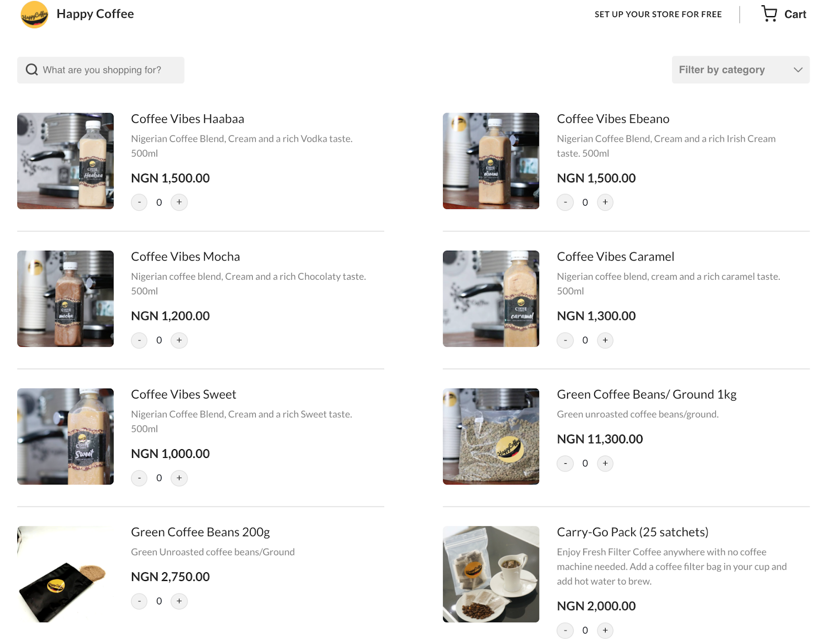
Task: Decrease quantity of Coffee Vibes Ebeano
Action: point(565,202)
